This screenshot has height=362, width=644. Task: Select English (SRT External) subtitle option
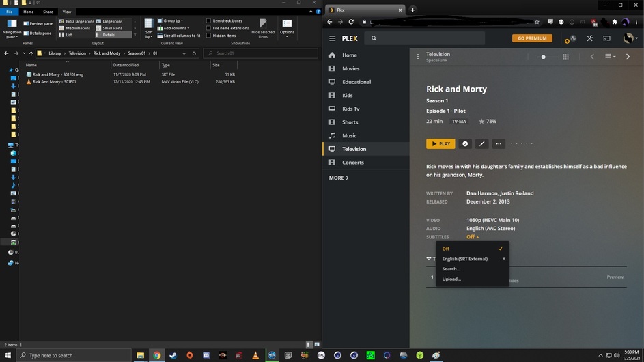tap(465, 259)
